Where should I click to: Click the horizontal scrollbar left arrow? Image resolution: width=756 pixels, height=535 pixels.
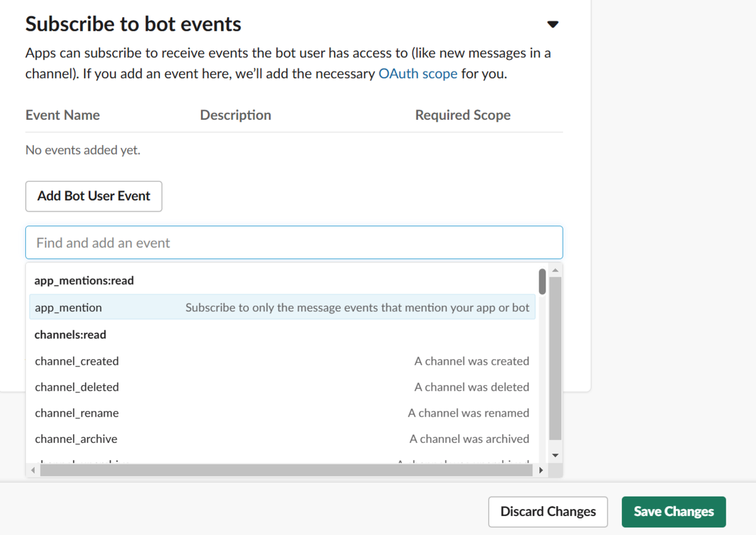pyautogui.click(x=33, y=470)
